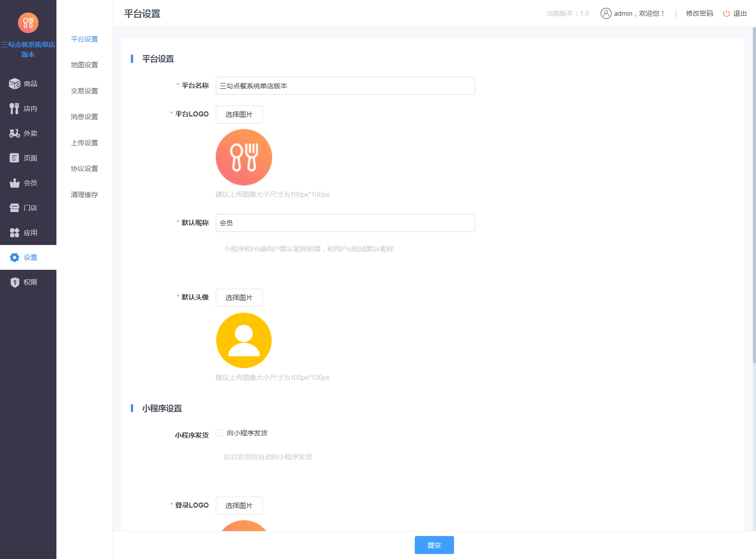Viewport: 756px width, 559px height.
Task: Click the platform logo preview image
Action: [244, 157]
